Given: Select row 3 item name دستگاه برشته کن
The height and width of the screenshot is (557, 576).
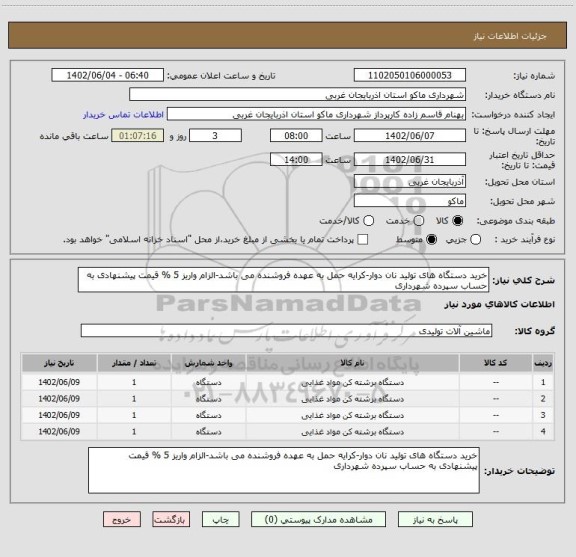Looking at the screenshot, I should pos(353,415).
